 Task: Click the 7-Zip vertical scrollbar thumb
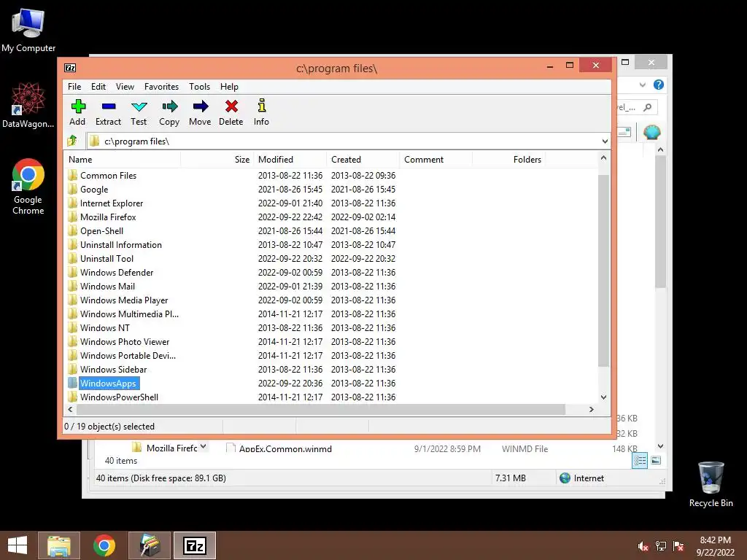[x=603, y=271]
